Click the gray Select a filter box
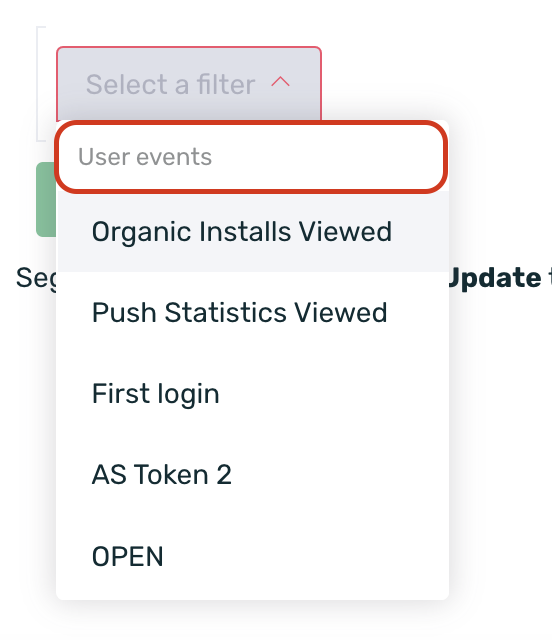This screenshot has height=640, width=552. (x=189, y=84)
